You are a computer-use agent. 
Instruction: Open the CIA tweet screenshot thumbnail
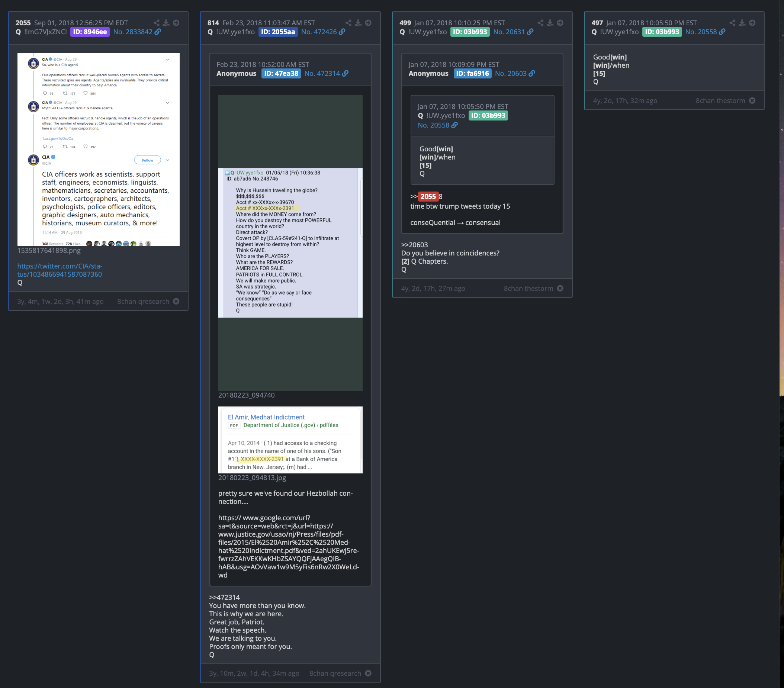point(99,150)
